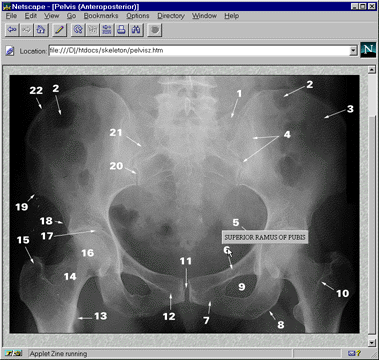This screenshot has width=379, height=360.
Task: Open the Options menu
Action: (138, 16)
